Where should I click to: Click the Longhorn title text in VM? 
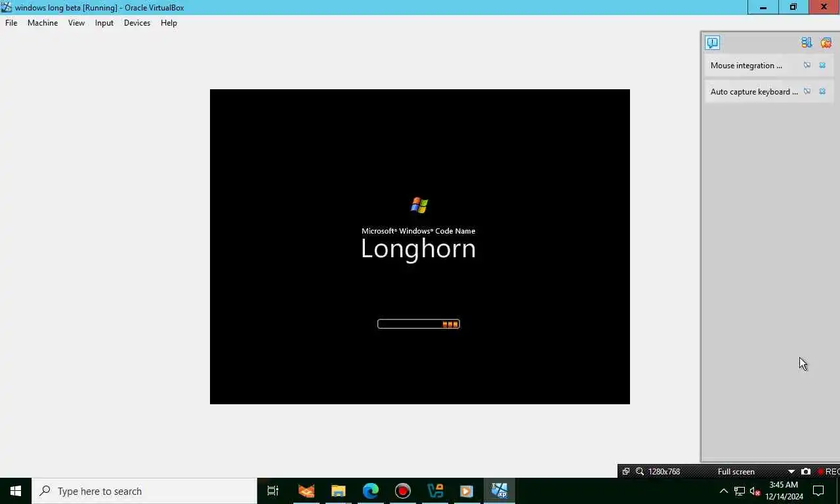(x=419, y=249)
